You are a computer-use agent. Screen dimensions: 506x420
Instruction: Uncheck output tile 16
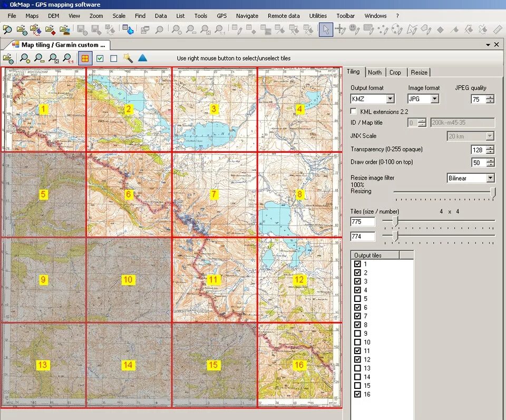(x=357, y=394)
